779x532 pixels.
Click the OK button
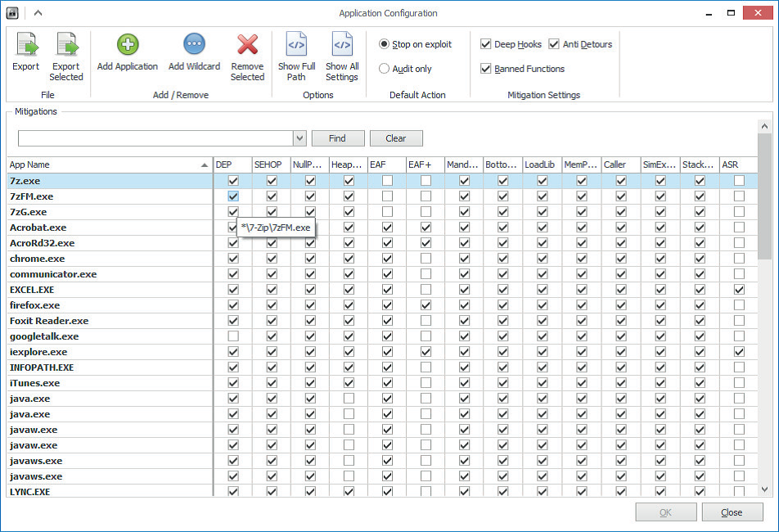tap(666, 512)
